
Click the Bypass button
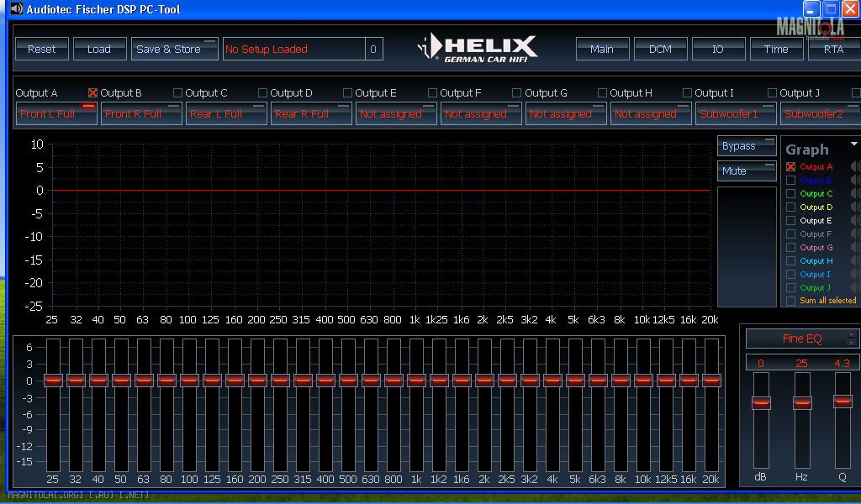point(747,146)
